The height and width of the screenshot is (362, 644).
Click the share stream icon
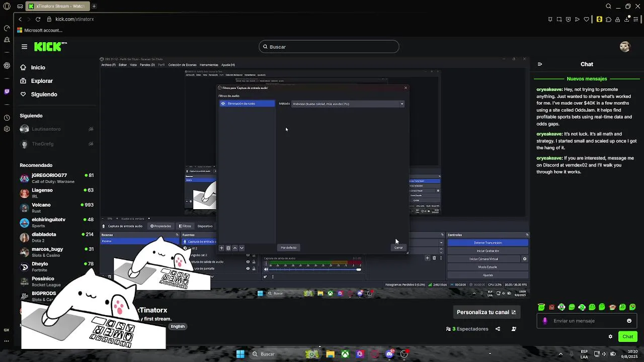(x=498, y=329)
